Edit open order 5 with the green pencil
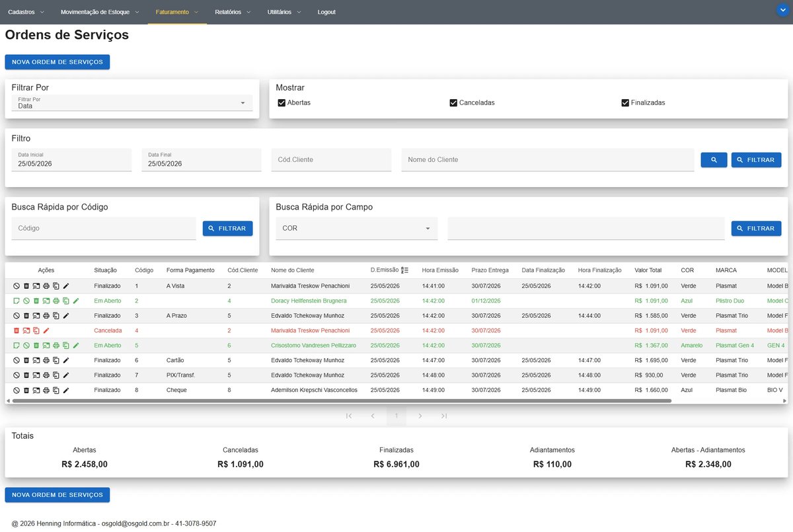Image resolution: width=793 pixels, height=532 pixels. coord(76,346)
